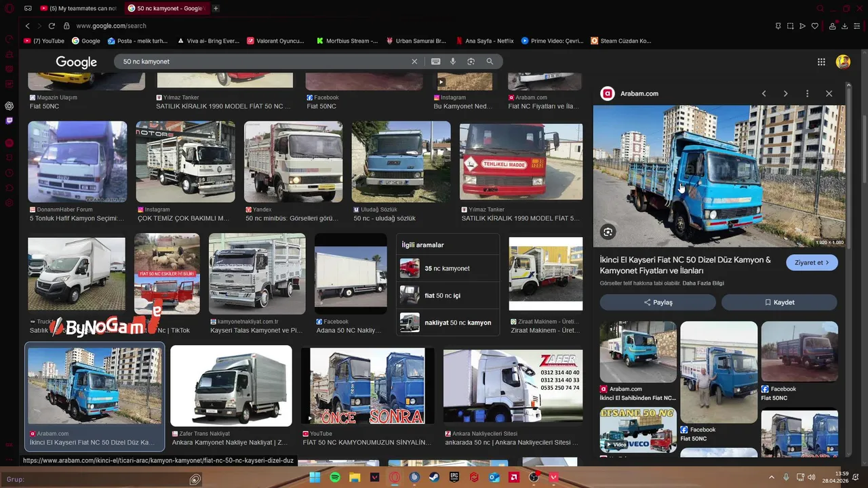Viewport: 868px width, 488px height.
Task: Open Epic Games Launcher from taskbar
Action: (x=454, y=477)
